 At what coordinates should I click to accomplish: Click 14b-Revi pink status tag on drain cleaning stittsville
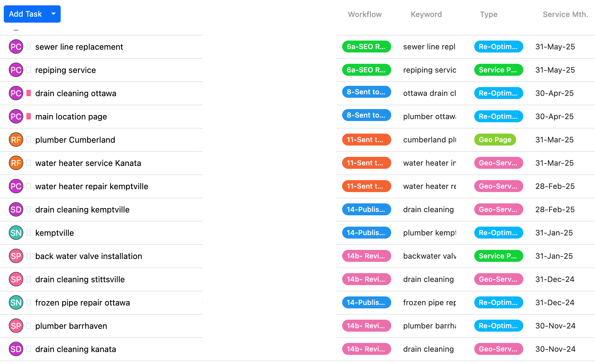point(366,279)
